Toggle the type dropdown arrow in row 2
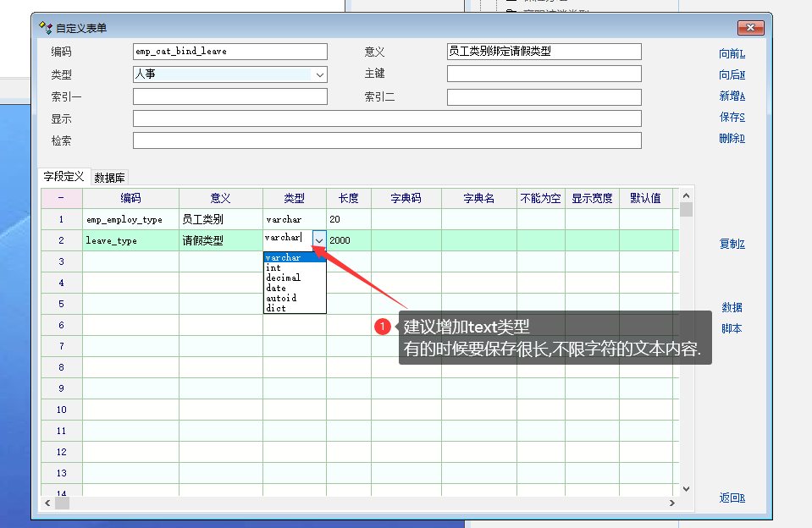 click(319, 240)
